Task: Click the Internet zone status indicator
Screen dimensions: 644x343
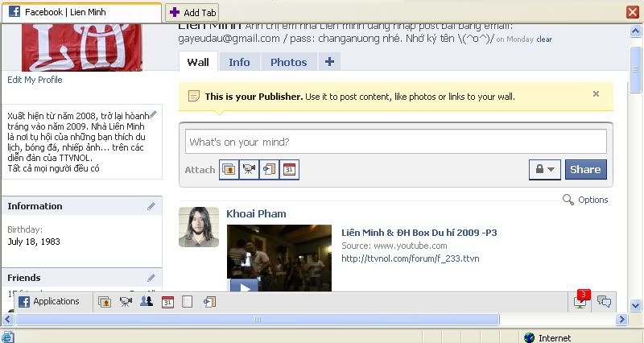Action: pyautogui.click(x=548, y=337)
